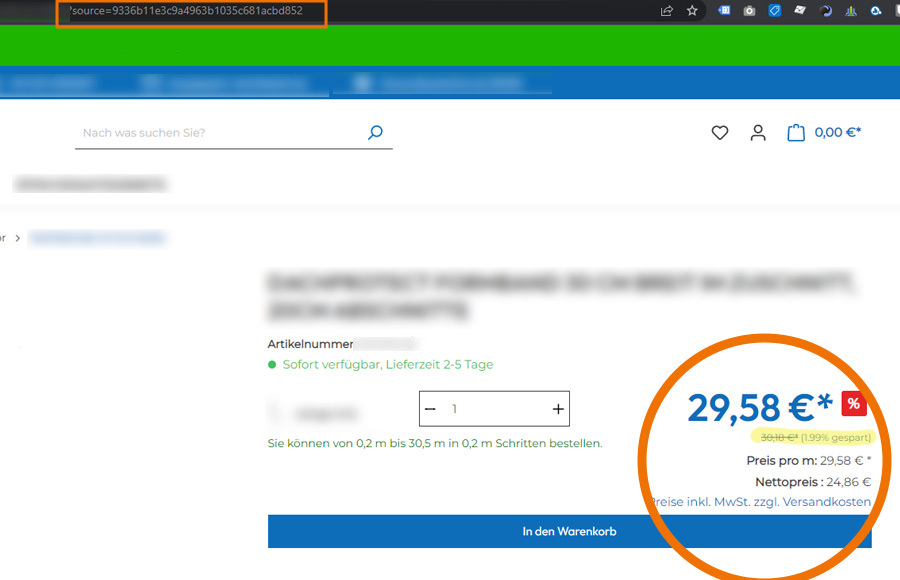Click the address bar with the source URL
The width and height of the screenshot is (900, 580).
(190, 13)
